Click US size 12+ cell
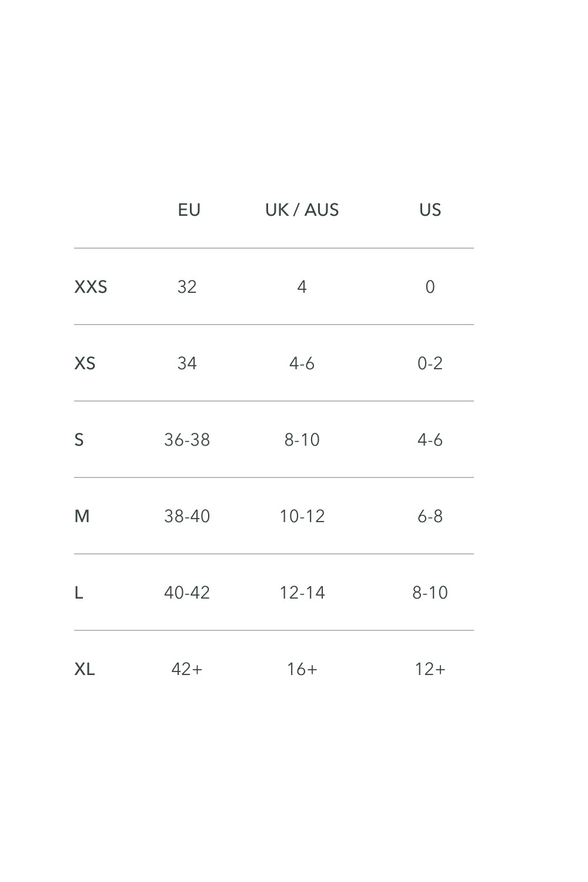This screenshot has height=882, width=588. tap(430, 669)
